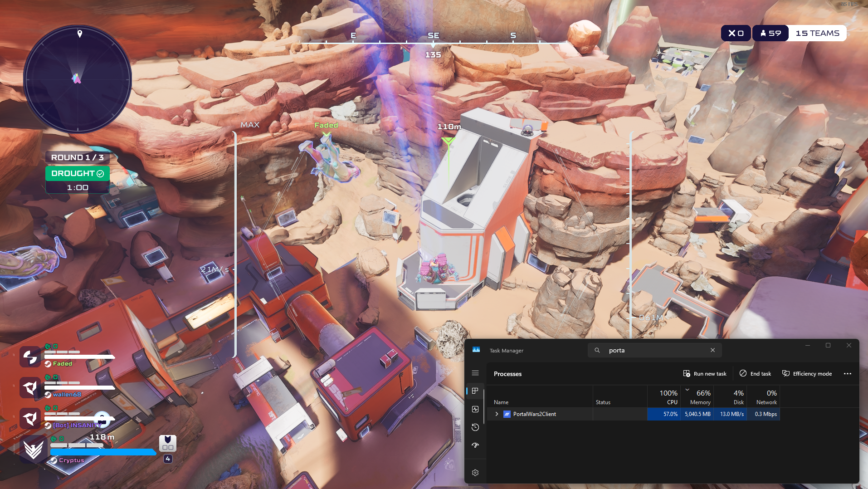Toggle Task Manager hamburger navigation menu

coord(475,373)
